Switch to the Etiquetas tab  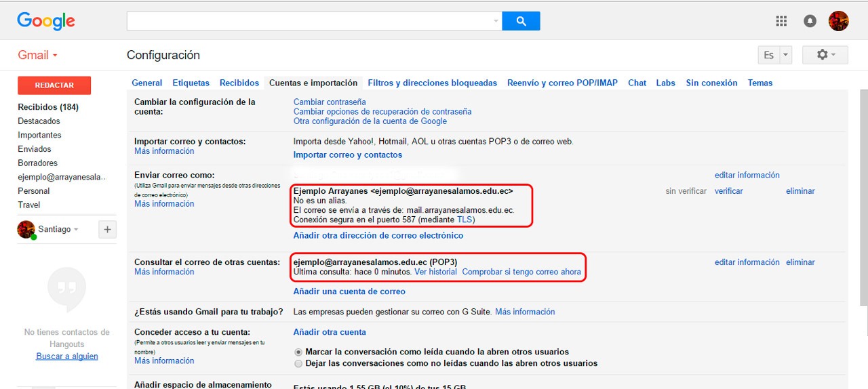(x=191, y=83)
